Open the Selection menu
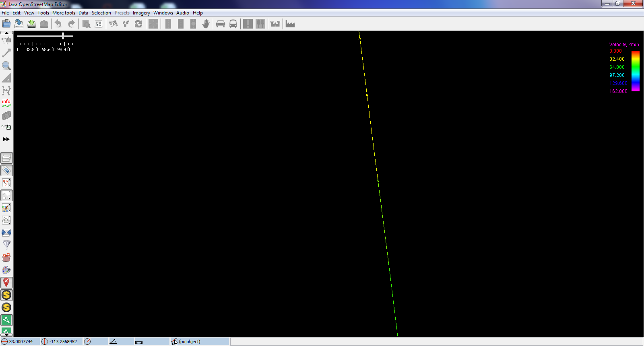 coord(101,13)
